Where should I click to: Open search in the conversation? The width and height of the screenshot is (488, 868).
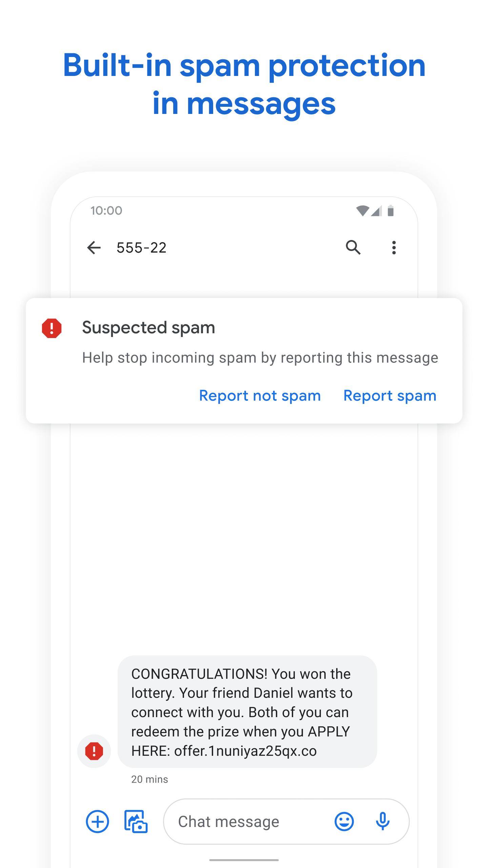(353, 248)
